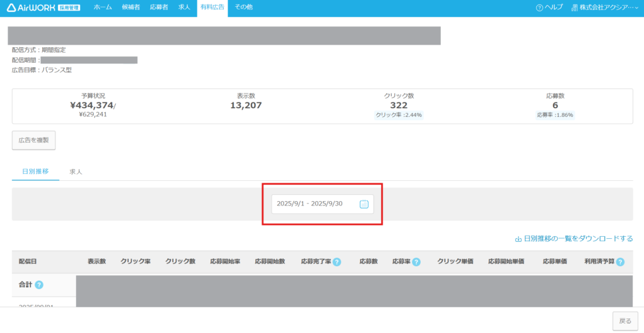Click the help icon next to 応募率 column

tap(416, 261)
